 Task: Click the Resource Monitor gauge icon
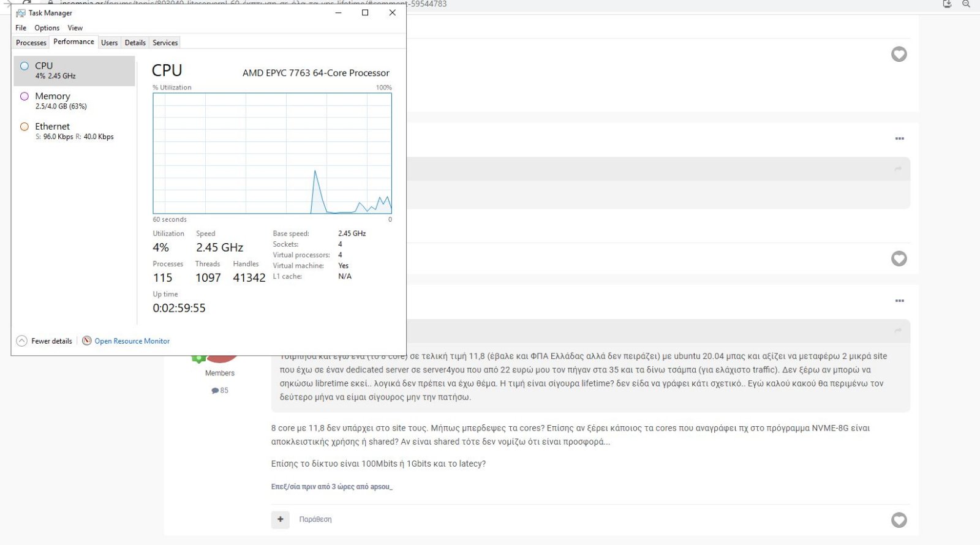tap(87, 340)
